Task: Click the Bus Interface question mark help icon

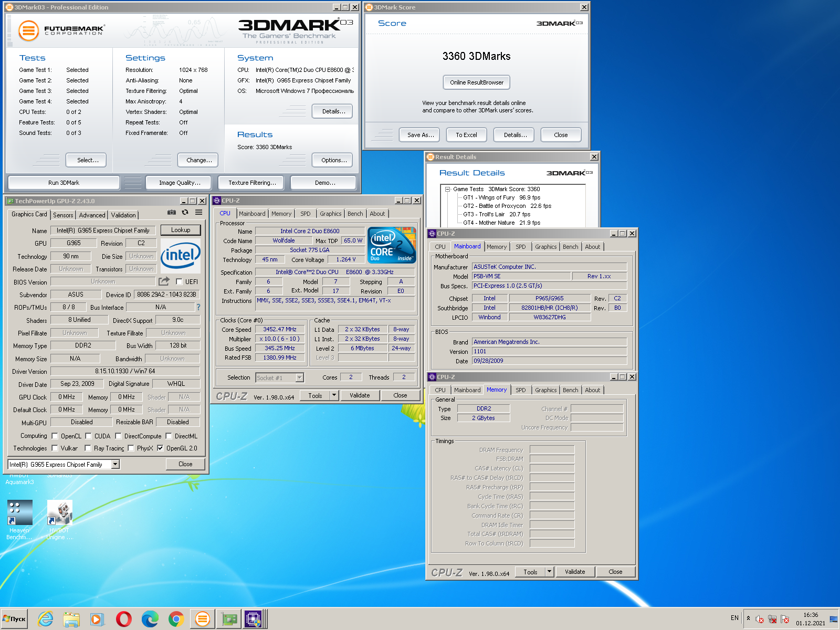Action: [198, 307]
